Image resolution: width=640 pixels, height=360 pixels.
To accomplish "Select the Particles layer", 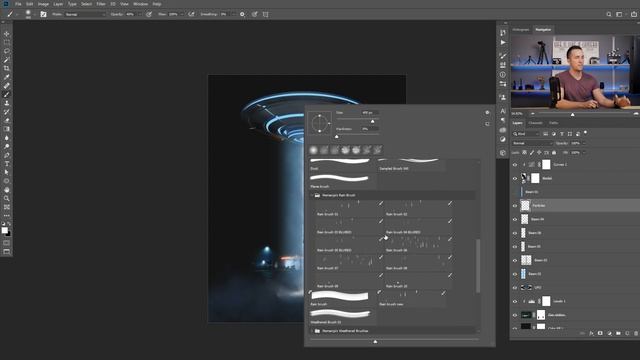I will [575, 206].
